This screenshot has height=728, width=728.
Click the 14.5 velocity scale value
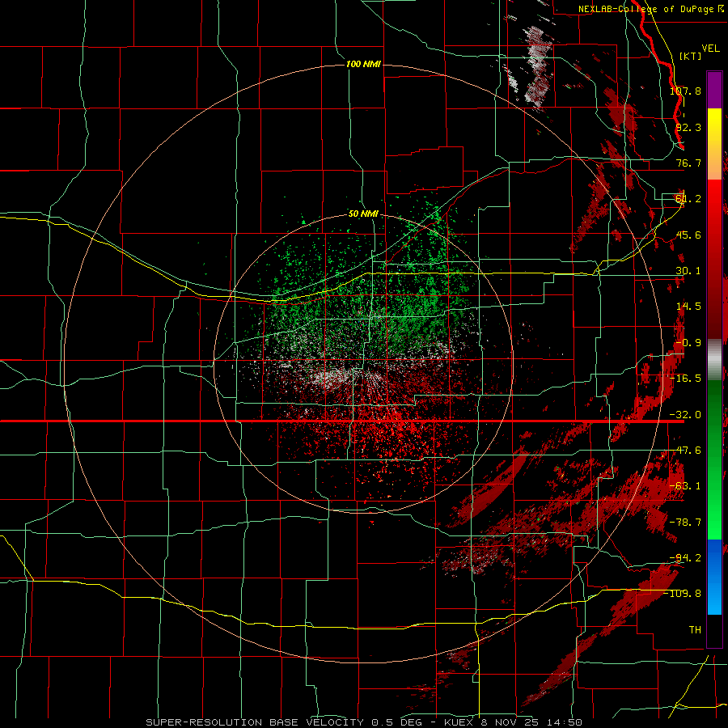(x=688, y=307)
